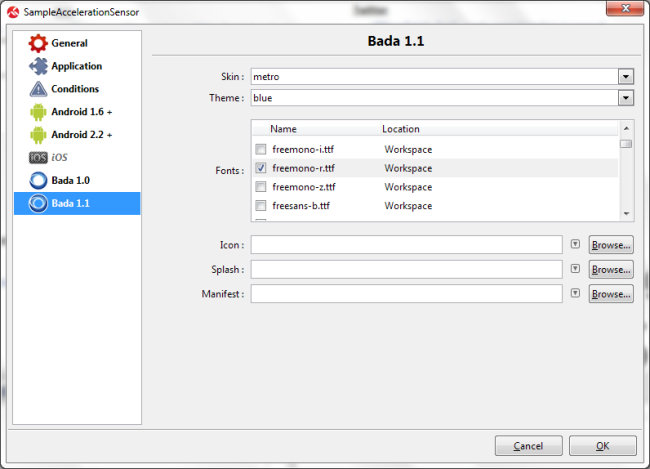Screen dimensions: 650x469
Task: Click the Bada 1.1 ring icon
Action: pyautogui.click(x=38, y=203)
